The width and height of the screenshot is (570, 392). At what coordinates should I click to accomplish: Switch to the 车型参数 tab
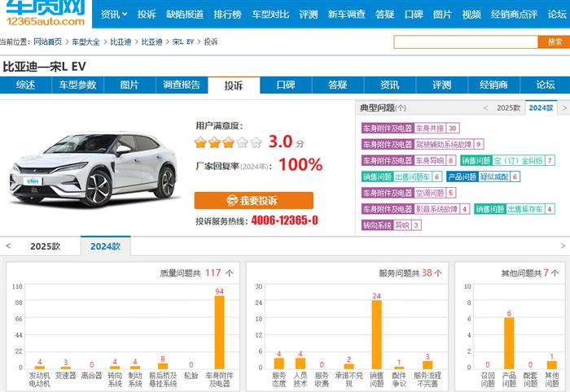pyautogui.click(x=78, y=85)
